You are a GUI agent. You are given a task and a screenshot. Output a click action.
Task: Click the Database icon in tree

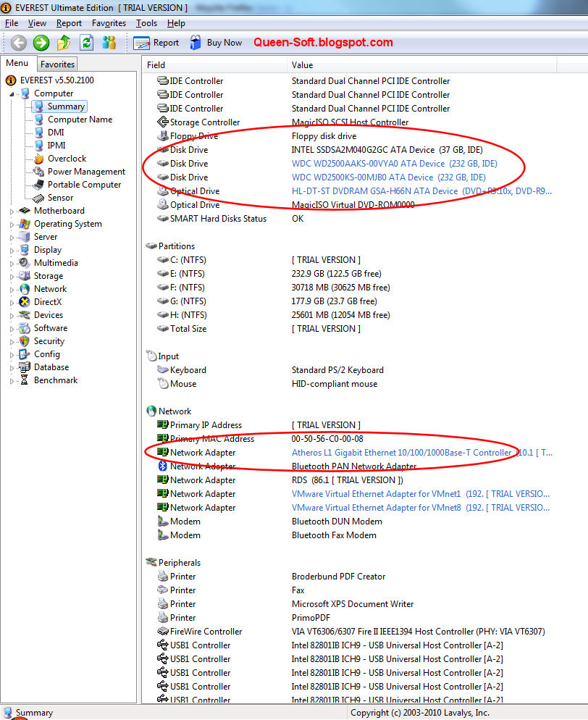(25, 367)
